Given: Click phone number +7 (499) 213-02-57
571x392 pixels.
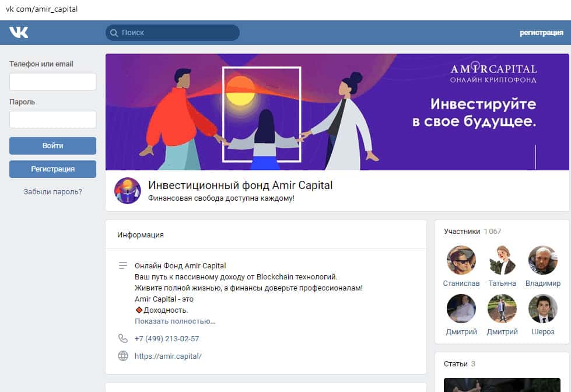Looking at the screenshot, I should 167,338.
